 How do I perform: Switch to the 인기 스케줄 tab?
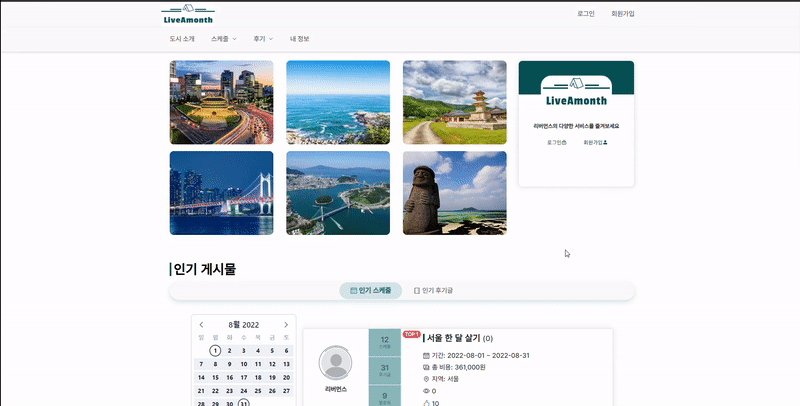tap(370, 291)
